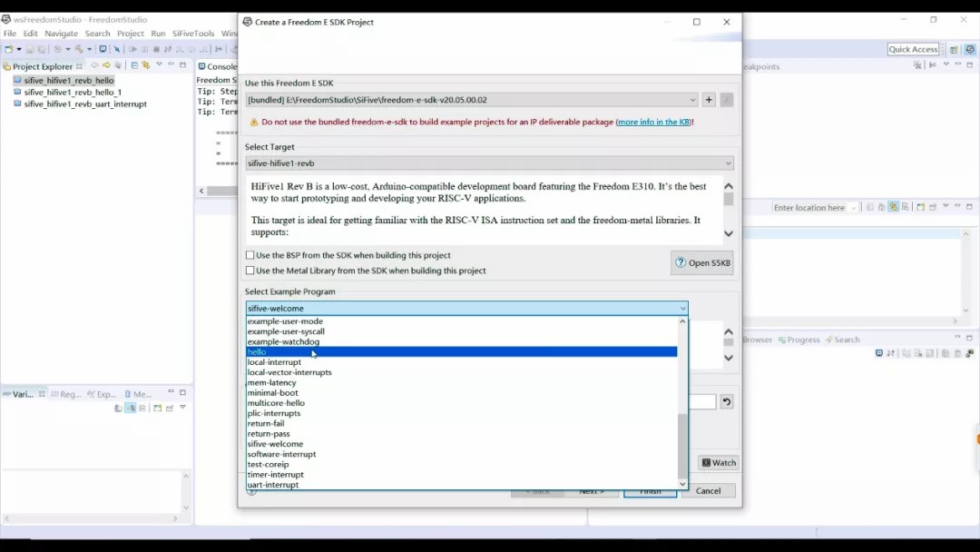
Task: Select timer-interrupt in the example list
Action: (x=461, y=475)
